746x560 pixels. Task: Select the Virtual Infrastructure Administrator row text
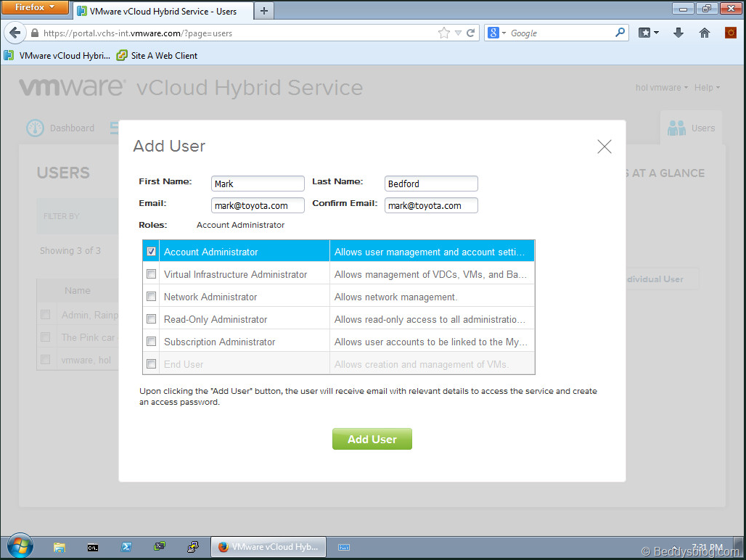pyautogui.click(x=236, y=274)
